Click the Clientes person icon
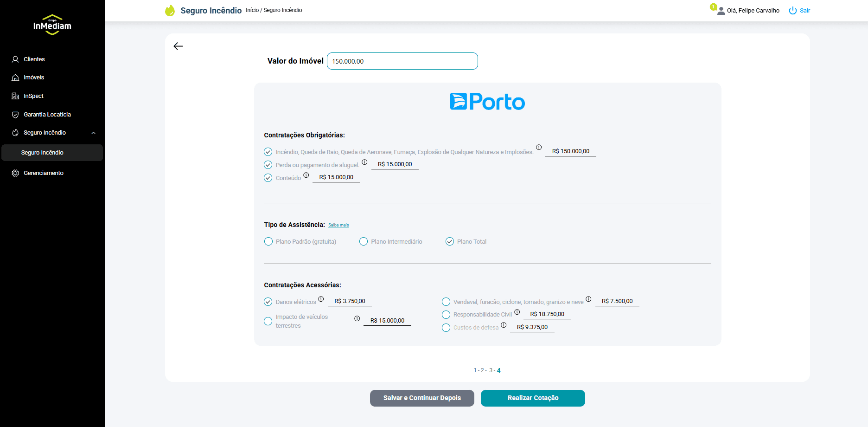 pos(15,59)
